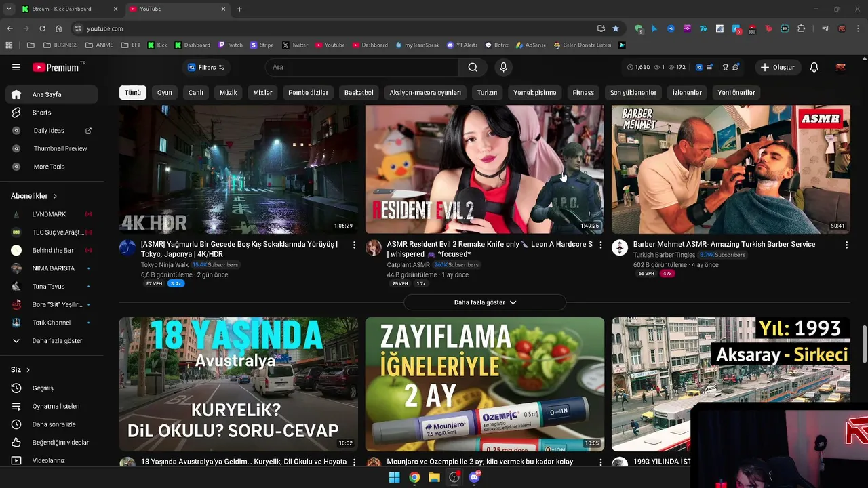Screen dimensions: 868x488
Task: Open options menu for Tokyo rain video
Action: click(354, 245)
